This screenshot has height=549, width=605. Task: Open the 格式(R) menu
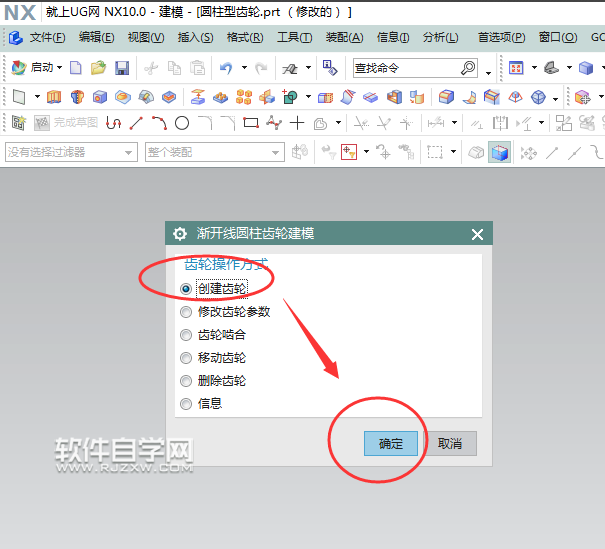point(245,37)
